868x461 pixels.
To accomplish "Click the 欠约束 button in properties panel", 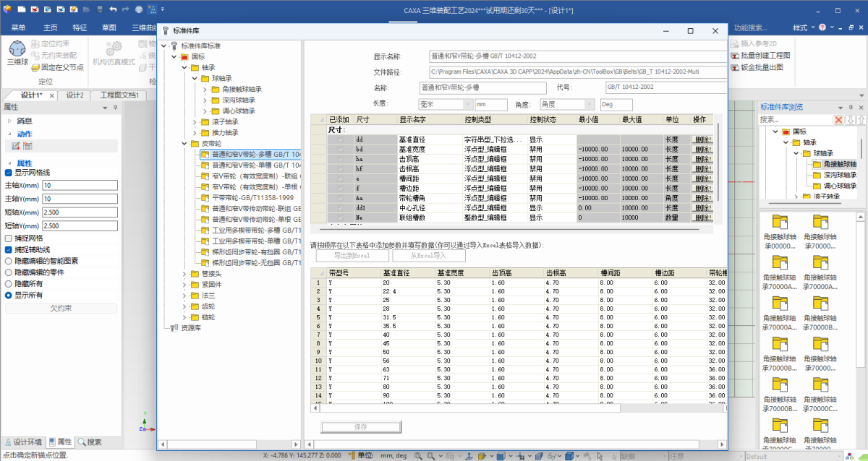I will pos(61,308).
